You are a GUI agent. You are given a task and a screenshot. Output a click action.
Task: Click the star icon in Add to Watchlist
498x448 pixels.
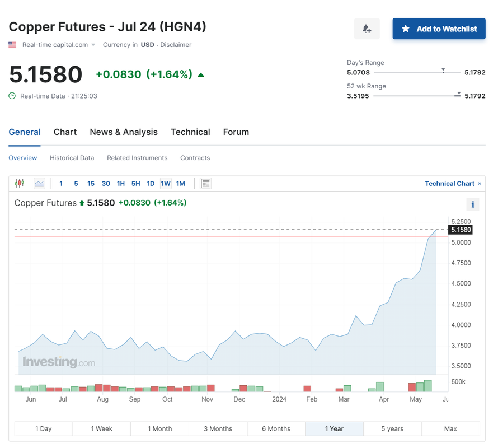pos(406,29)
